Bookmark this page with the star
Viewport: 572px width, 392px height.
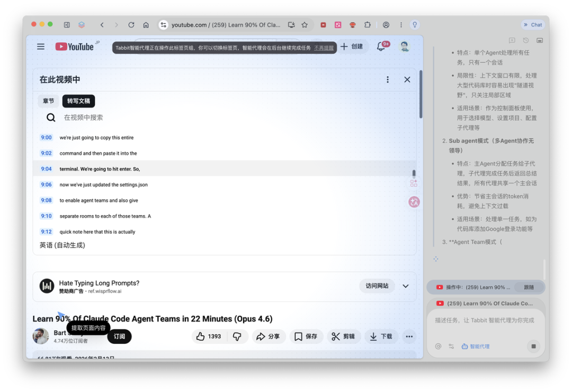[x=305, y=25]
